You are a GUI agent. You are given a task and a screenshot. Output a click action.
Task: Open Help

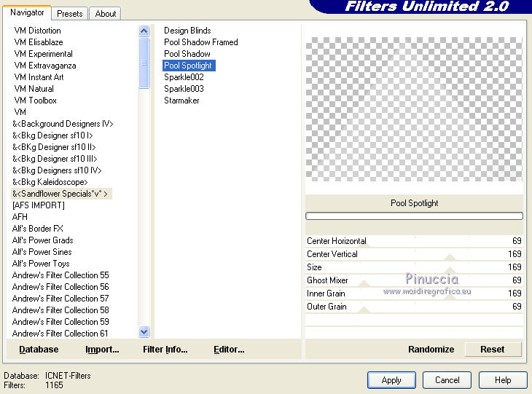(503, 380)
